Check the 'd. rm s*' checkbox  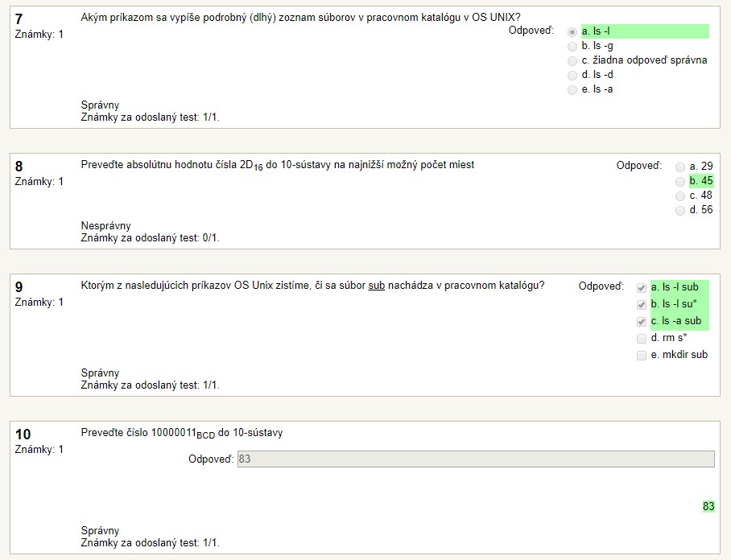642,338
